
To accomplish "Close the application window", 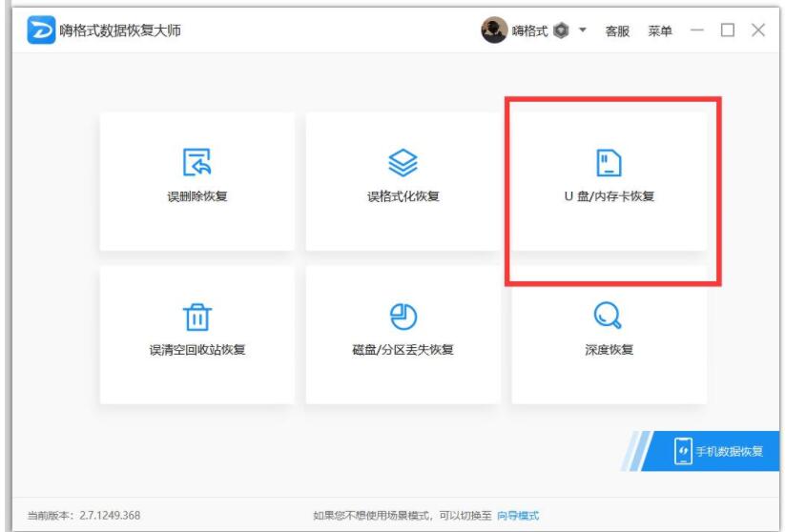I will [758, 30].
